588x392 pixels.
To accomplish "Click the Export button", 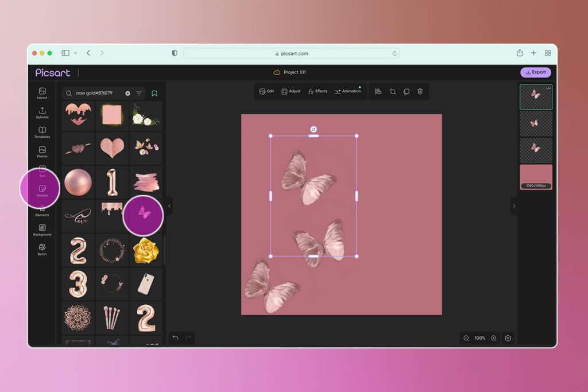I will (535, 72).
